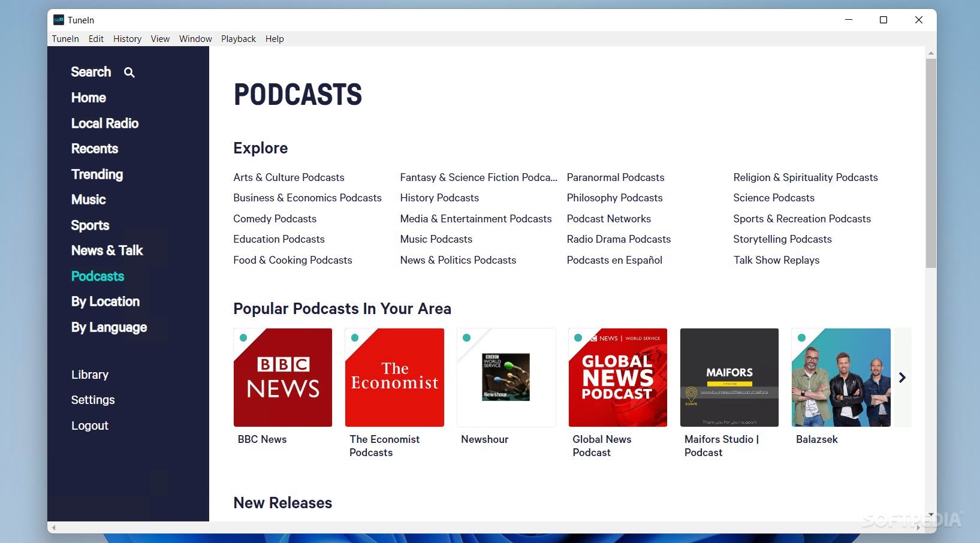Explore Radio Drama Podcasts
980x543 pixels.
(x=619, y=239)
